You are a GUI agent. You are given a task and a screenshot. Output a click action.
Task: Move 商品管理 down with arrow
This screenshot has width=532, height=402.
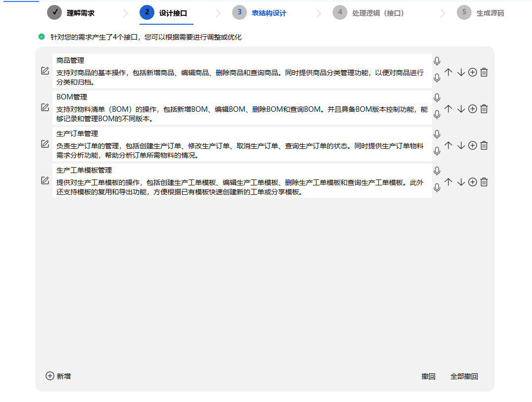[461, 72]
